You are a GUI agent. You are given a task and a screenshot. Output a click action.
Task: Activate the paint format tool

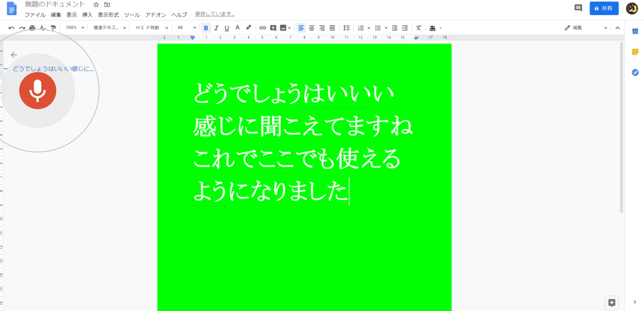(53, 27)
